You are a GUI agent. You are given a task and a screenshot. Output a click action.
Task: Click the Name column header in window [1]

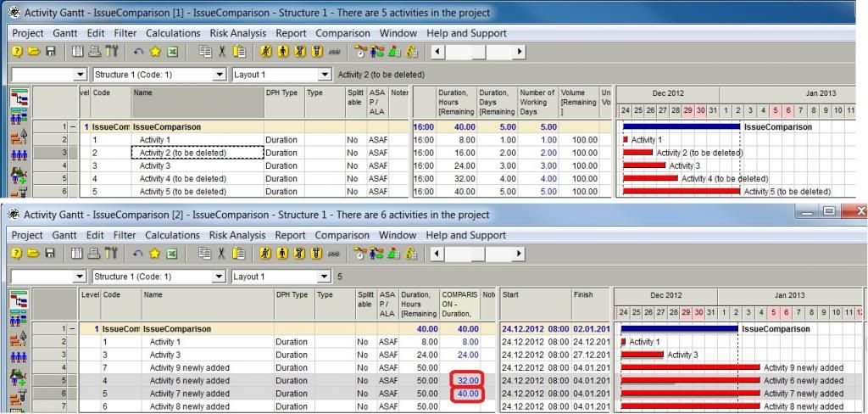click(x=198, y=103)
